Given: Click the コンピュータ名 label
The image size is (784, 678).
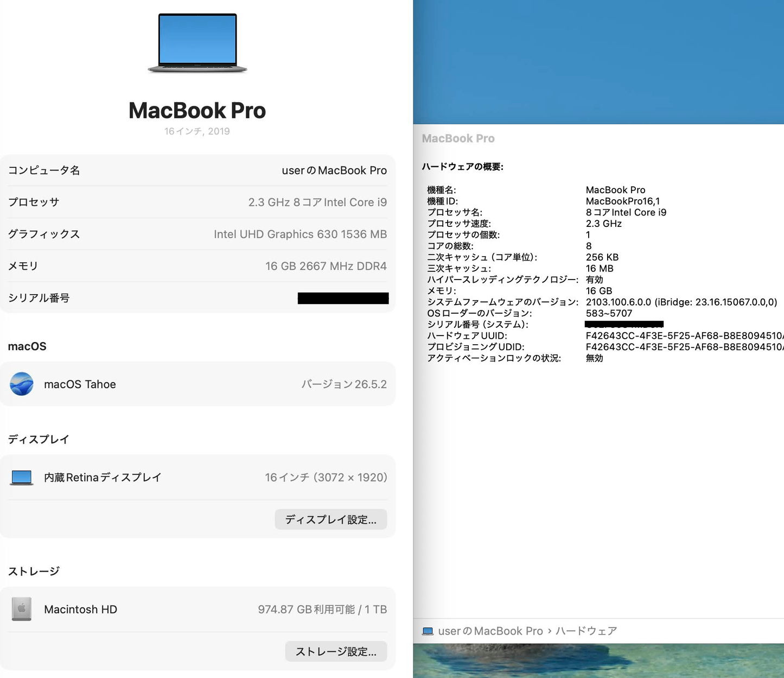Looking at the screenshot, I should [44, 170].
